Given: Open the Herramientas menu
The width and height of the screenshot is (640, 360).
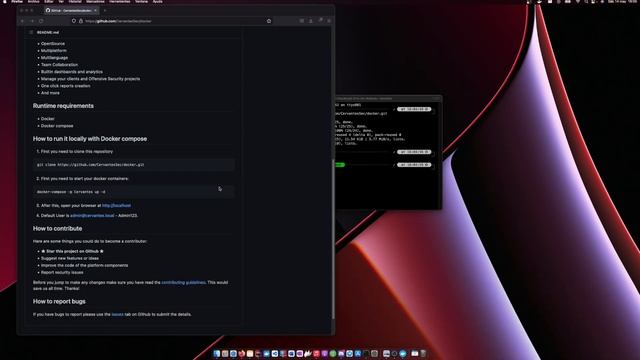Looking at the screenshot, I should [x=120, y=2].
